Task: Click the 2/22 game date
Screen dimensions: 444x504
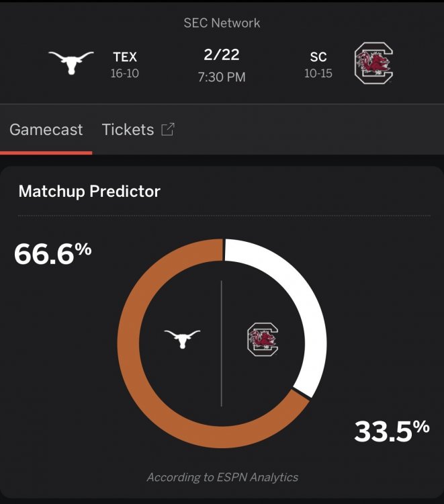Action: [x=222, y=55]
